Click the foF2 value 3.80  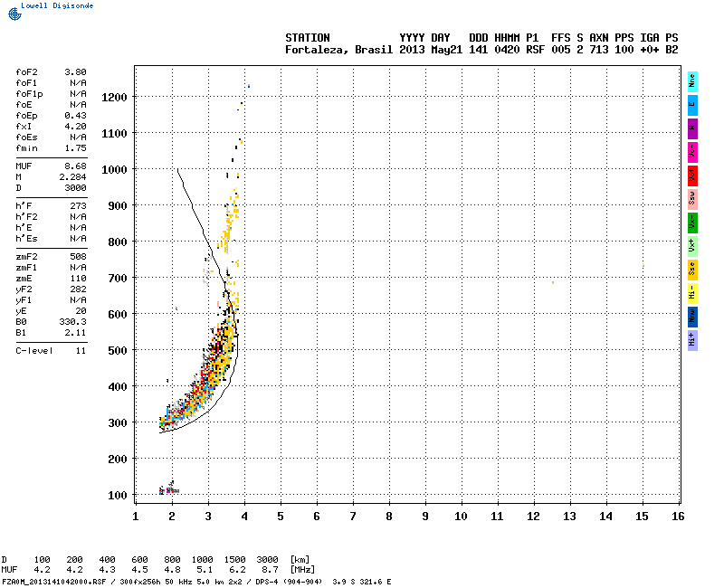coord(75,72)
